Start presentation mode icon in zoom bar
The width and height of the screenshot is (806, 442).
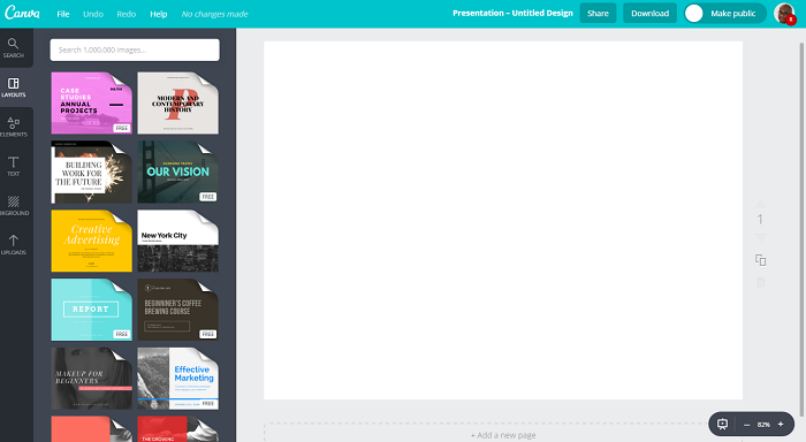(722, 424)
